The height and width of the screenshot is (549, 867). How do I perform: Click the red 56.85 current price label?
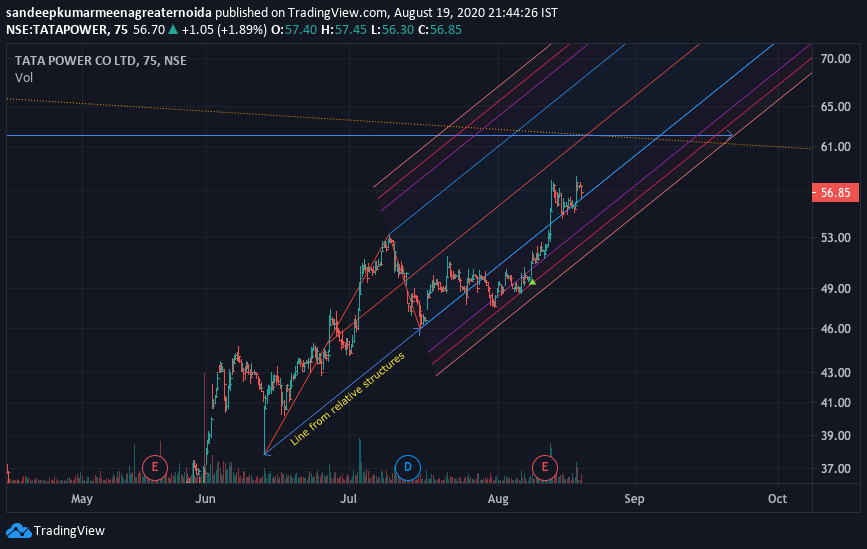835,192
